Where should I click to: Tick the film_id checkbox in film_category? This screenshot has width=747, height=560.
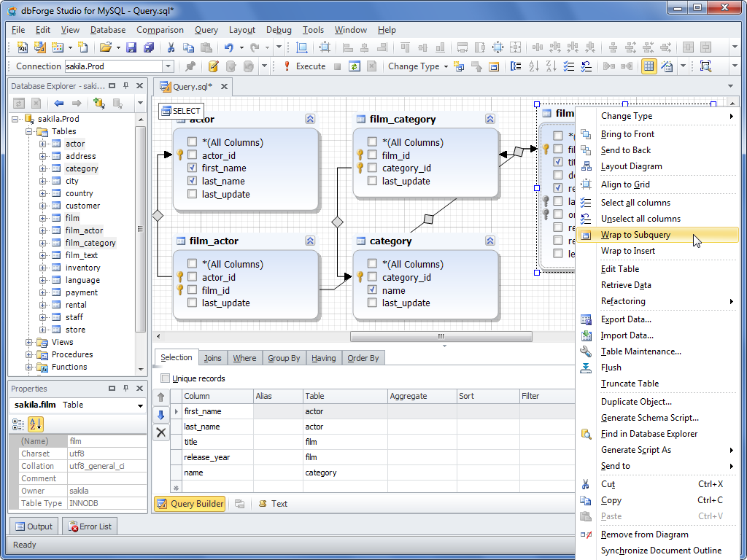coord(372,155)
